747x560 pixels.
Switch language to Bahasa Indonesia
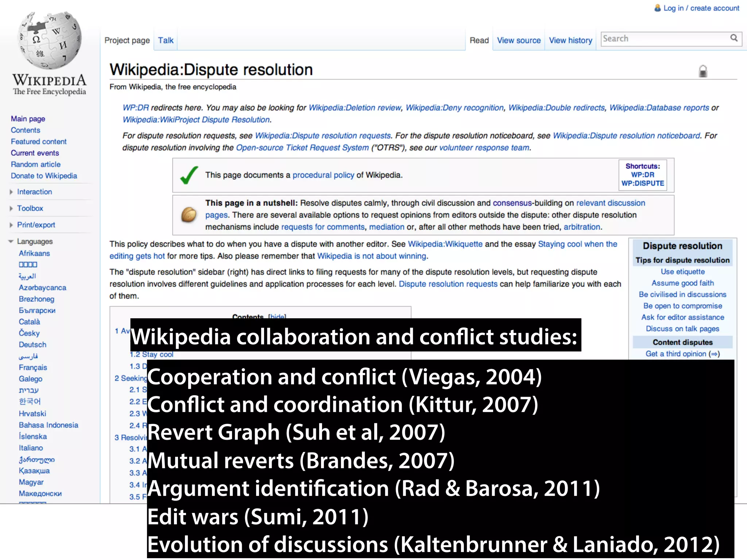click(x=49, y=425)
